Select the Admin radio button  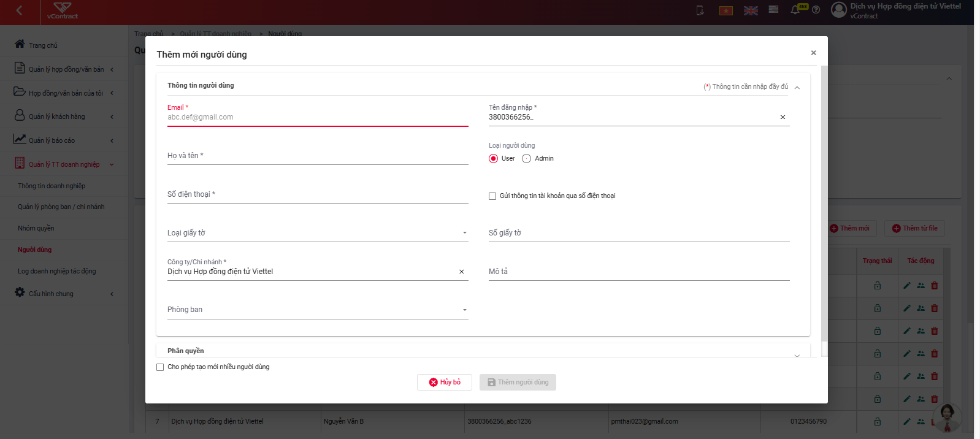(x=526, y=159)
